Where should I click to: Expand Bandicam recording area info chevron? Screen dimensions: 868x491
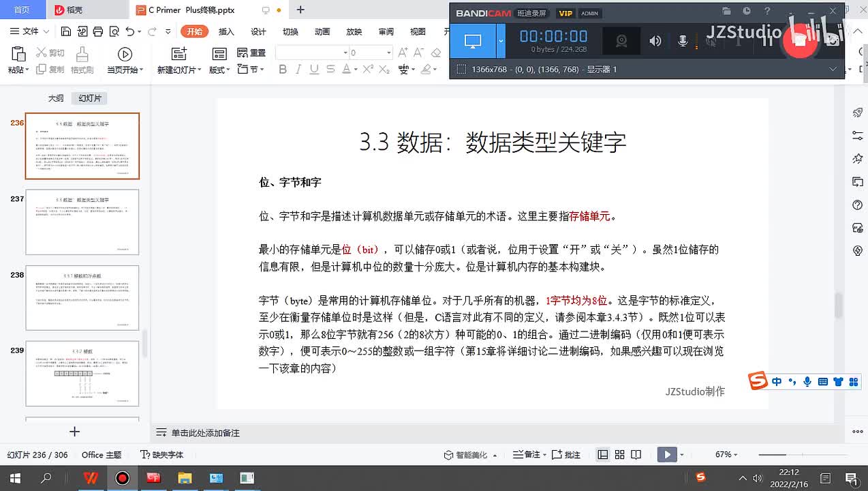[833, 70]
